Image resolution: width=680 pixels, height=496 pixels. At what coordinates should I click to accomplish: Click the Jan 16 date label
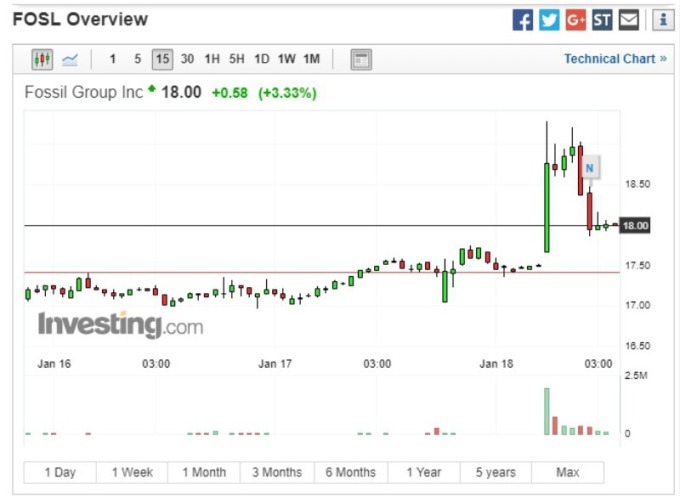pyautogui.click(x=54, y=363)
